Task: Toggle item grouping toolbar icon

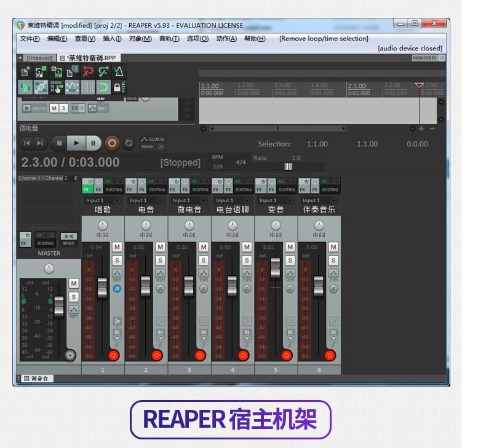Action: [x=41, y=87]
